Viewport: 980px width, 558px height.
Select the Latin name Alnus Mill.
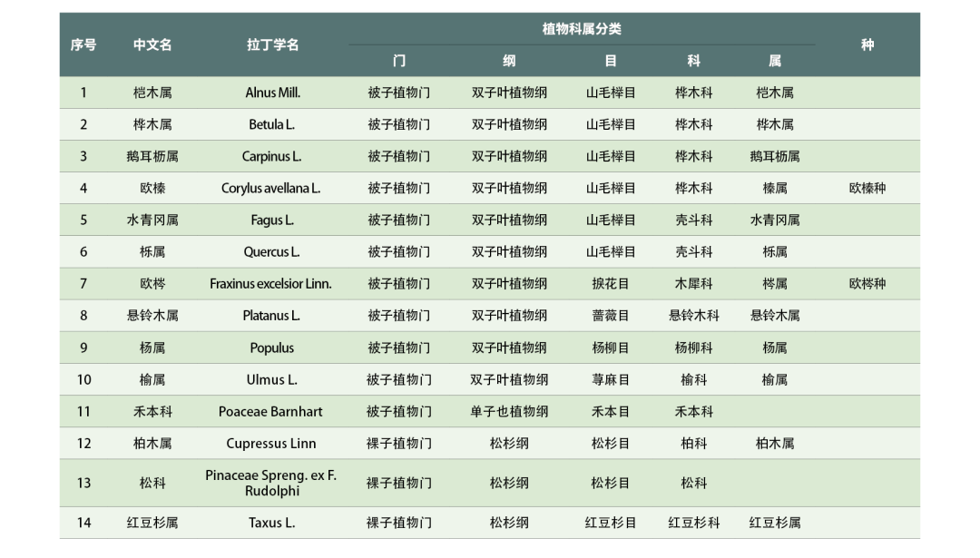pyautogui.click(x=272, y=92)
